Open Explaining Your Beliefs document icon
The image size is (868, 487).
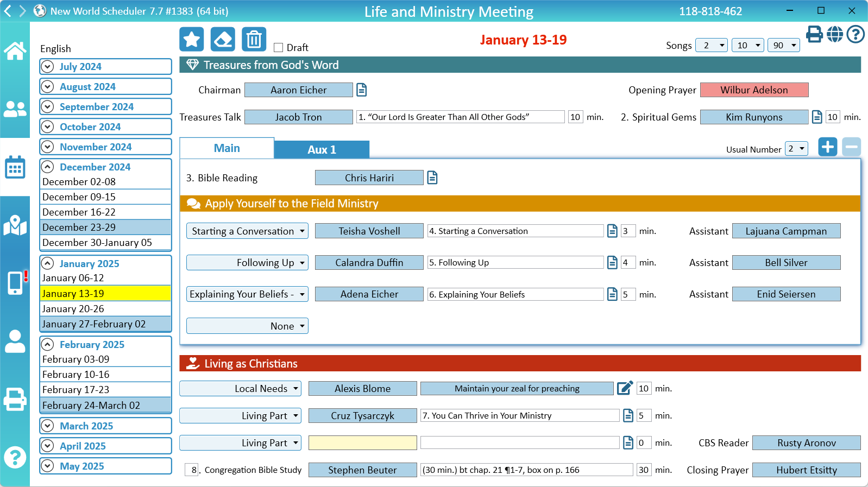[x=612, y=294]
